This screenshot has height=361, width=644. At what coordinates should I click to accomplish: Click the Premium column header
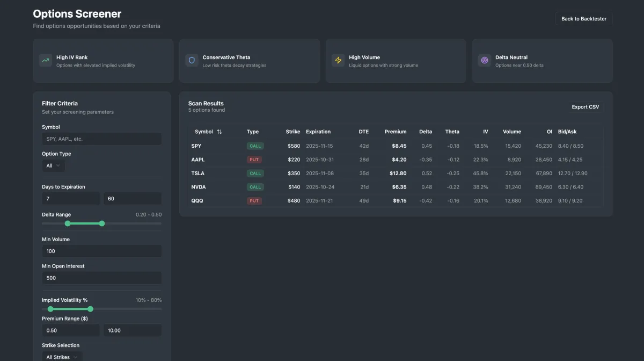[x=396, y=132]
